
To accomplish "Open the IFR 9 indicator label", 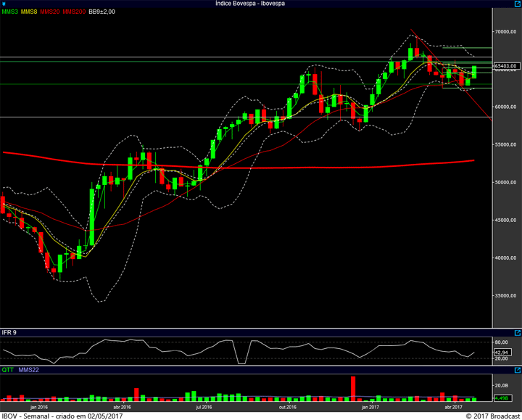I will point(9,332).
